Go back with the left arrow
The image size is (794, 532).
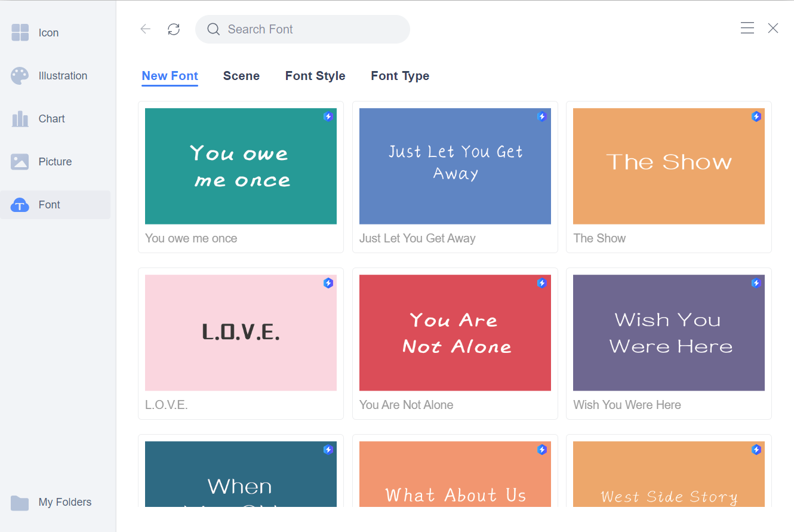pos(145,29)
